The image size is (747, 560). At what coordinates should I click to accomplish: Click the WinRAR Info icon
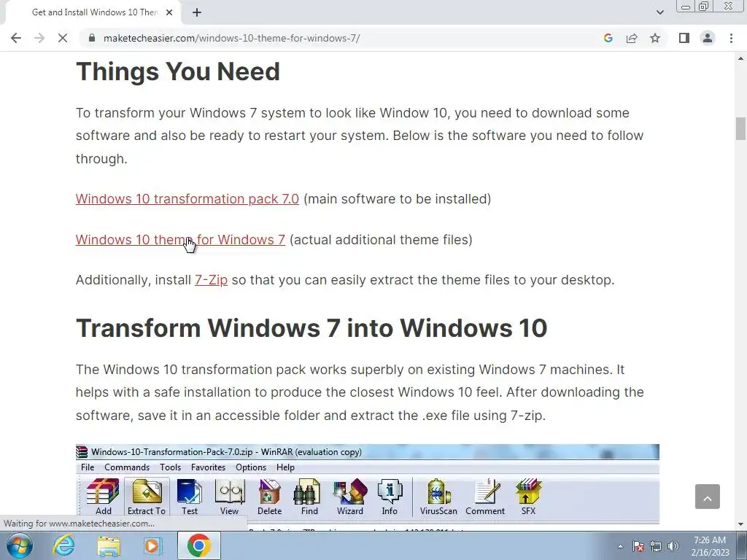pos(390,497)
